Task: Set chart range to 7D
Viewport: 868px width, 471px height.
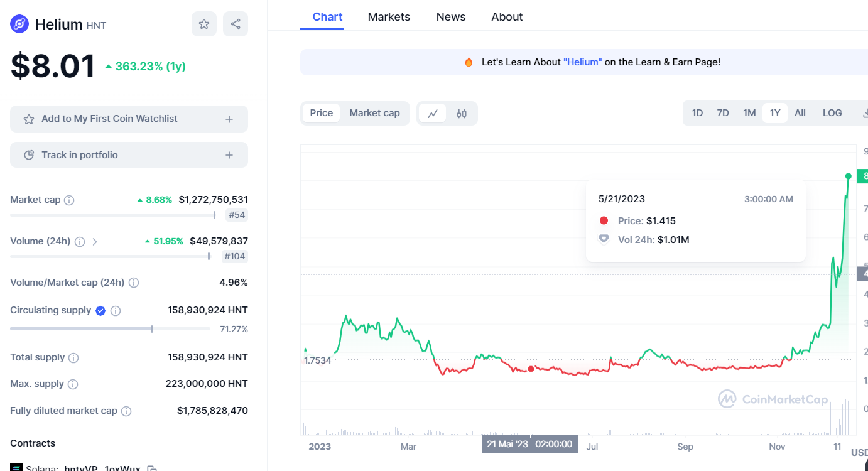Action: 723,113
